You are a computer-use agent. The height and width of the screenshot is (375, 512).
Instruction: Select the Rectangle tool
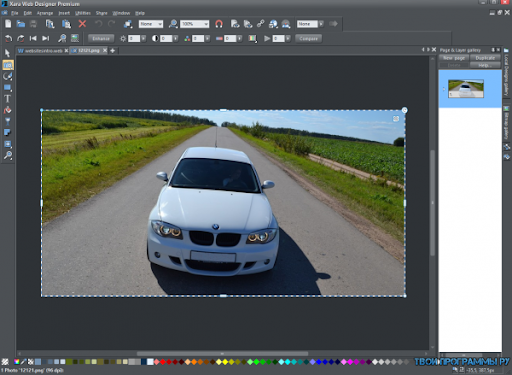tap(7, 88)
